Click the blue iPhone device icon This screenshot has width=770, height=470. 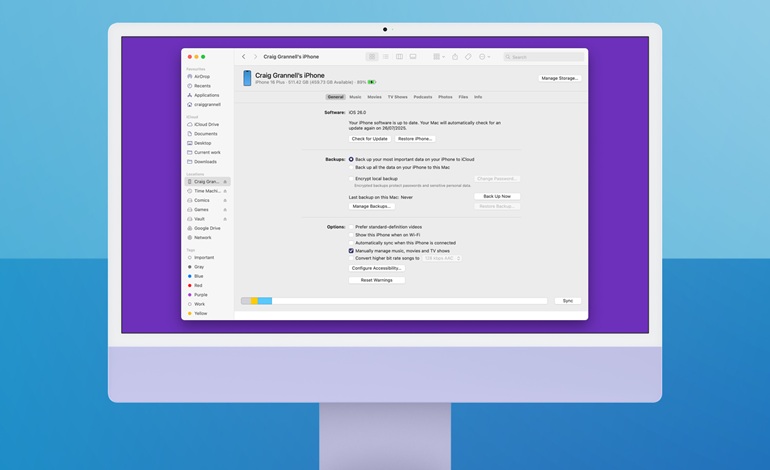point(247,78)
